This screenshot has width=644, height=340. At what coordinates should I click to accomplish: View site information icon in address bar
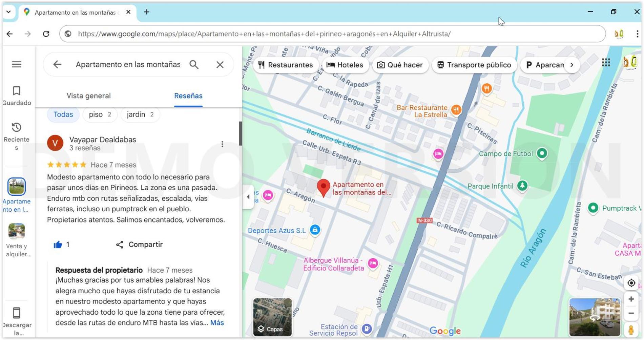tap(68, 34)
